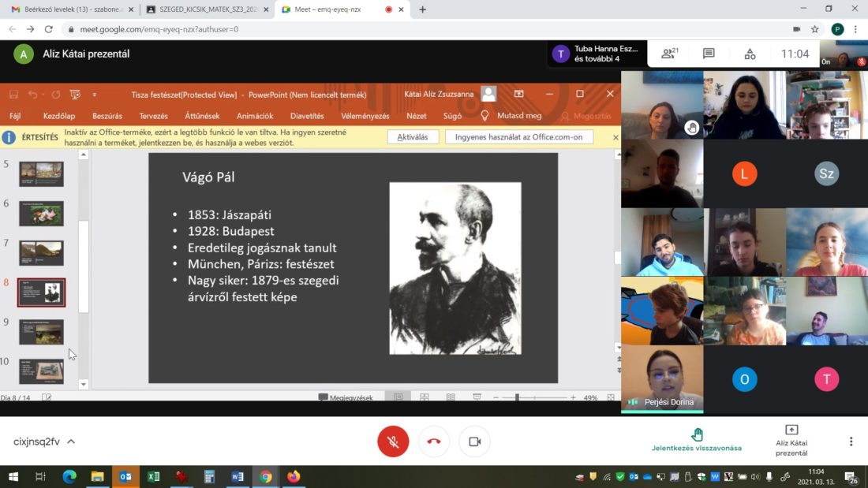The image size is (868, 488).
Task: Switch to the Tervezés ribbon tab
Action: pos(153,116)
